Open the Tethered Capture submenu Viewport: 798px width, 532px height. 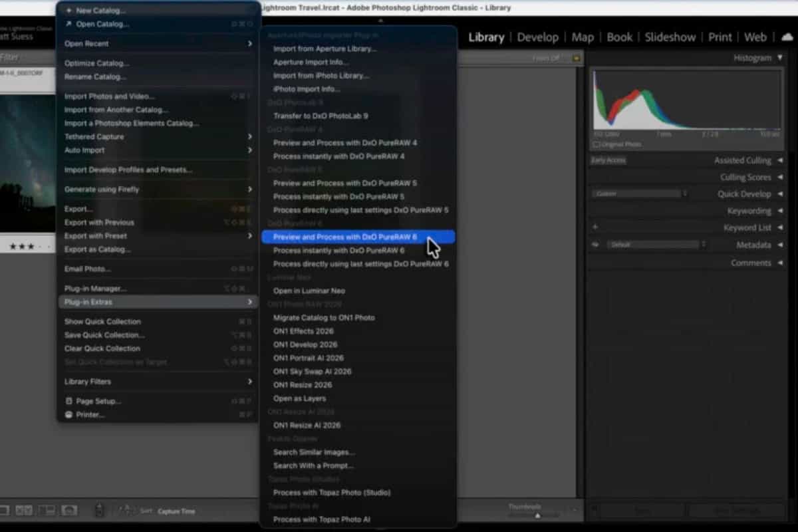point(158,136)
